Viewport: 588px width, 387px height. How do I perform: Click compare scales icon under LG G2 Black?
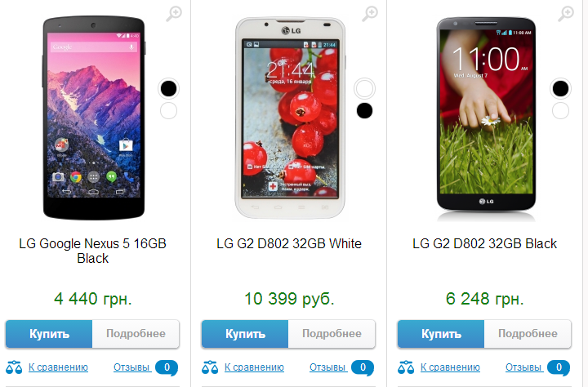click(x=406, y=367)
